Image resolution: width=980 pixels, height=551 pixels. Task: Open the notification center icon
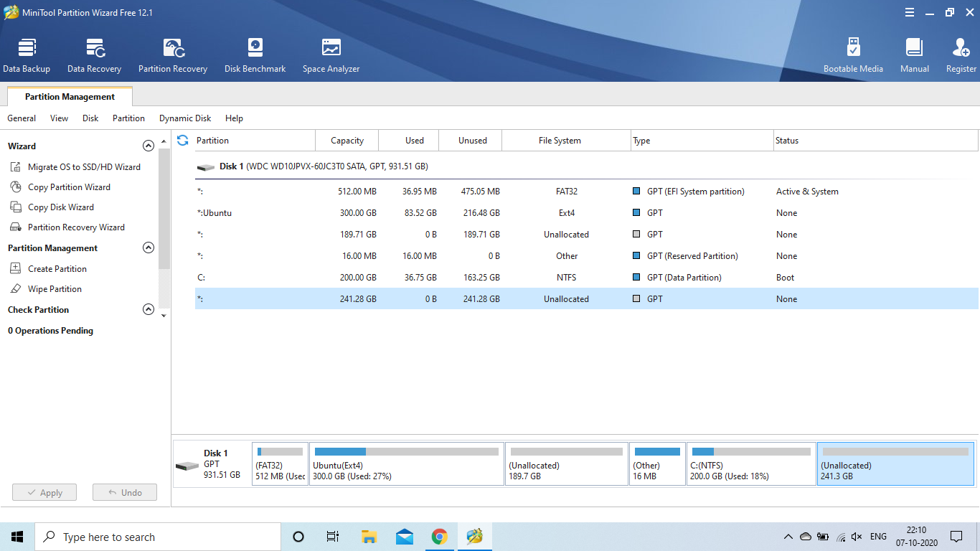pos(956,537)
